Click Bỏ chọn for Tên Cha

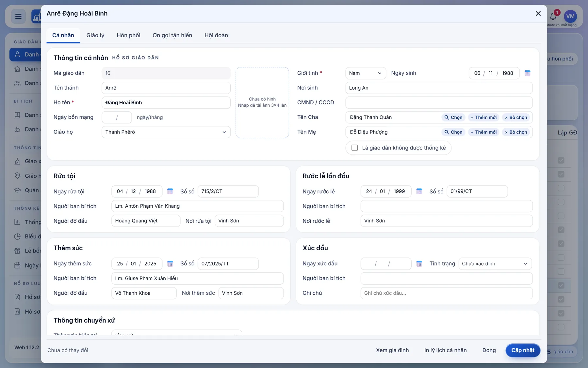click(516, 117)
